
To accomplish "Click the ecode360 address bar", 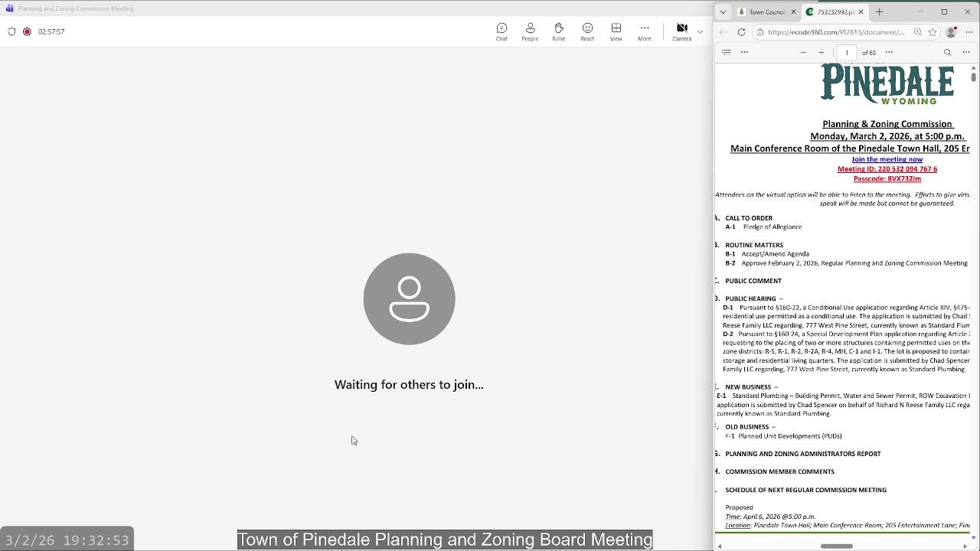I will pos(836,32).
